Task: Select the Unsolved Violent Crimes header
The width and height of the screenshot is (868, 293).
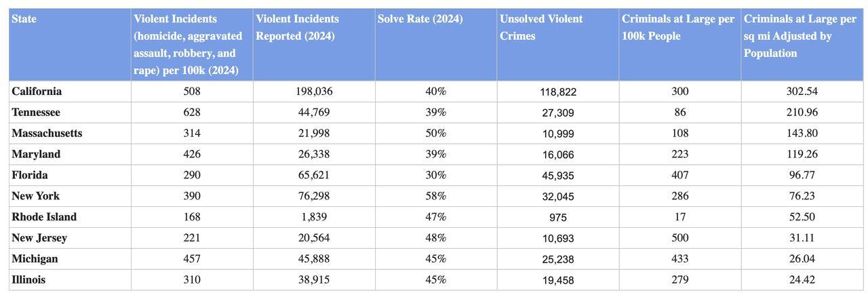Action: (x=541, y=28)
